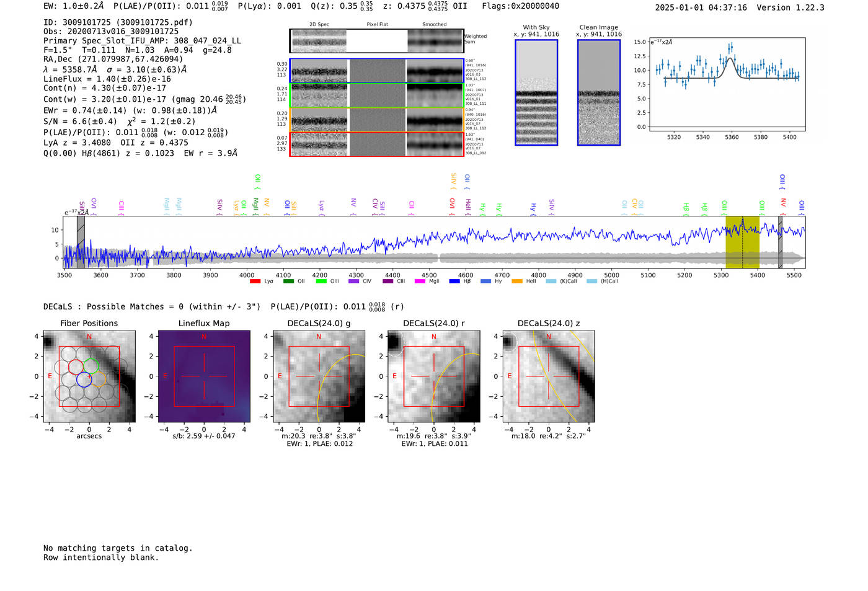Click the 2025-01-01 04:37:16 timestamp

pos(701,7)
